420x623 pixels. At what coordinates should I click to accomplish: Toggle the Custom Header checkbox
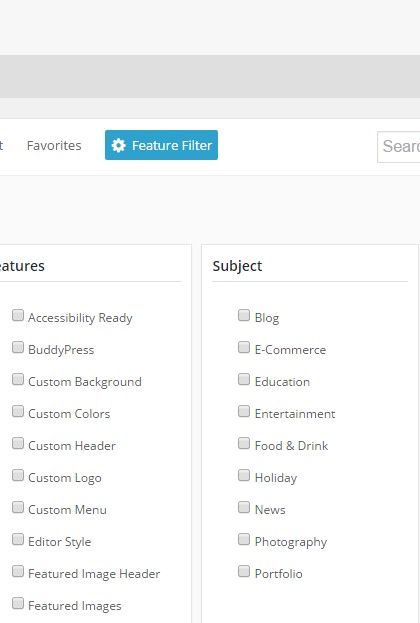click(x=18, y=443)
